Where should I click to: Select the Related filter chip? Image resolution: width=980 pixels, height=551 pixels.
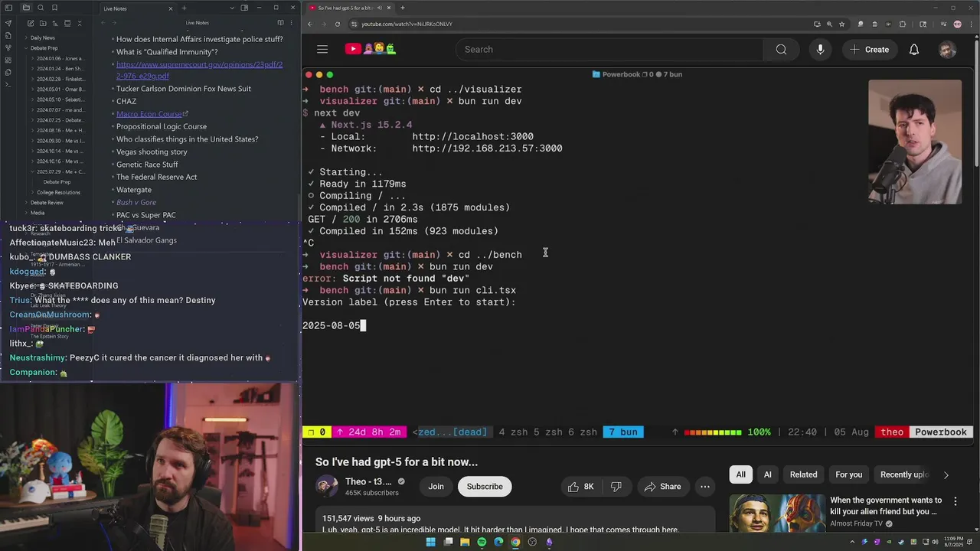coord(803,474)
